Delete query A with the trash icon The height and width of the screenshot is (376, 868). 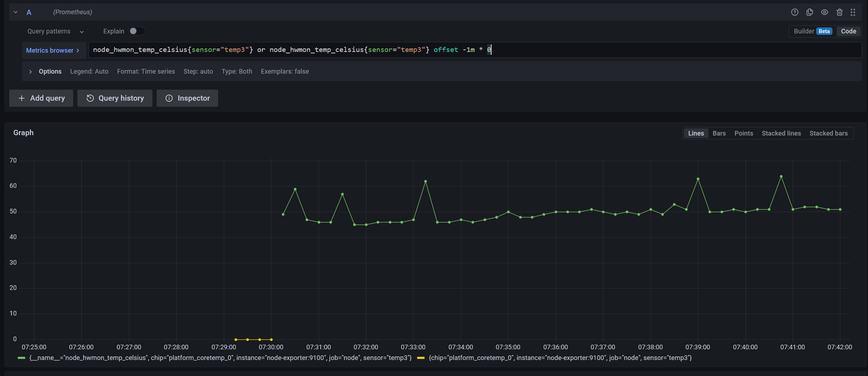[839, 12]
